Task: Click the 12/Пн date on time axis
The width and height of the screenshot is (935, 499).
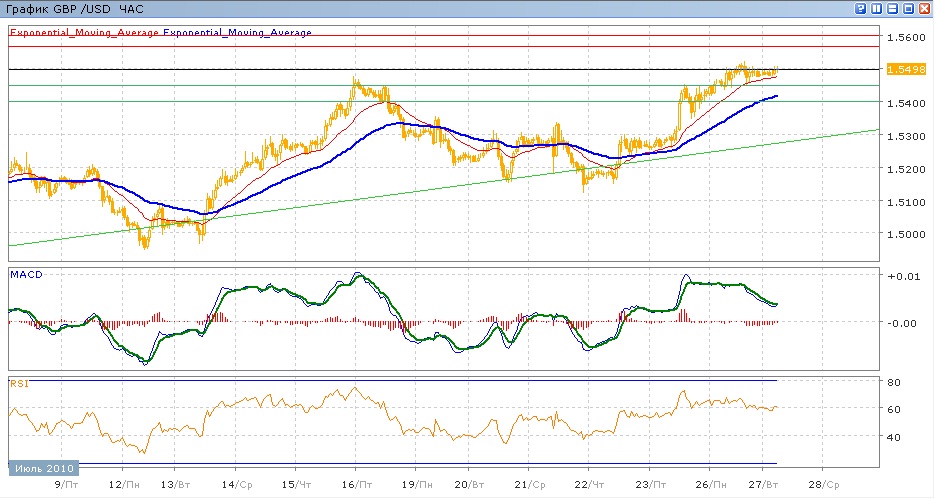Action: (x=123, y=483)
